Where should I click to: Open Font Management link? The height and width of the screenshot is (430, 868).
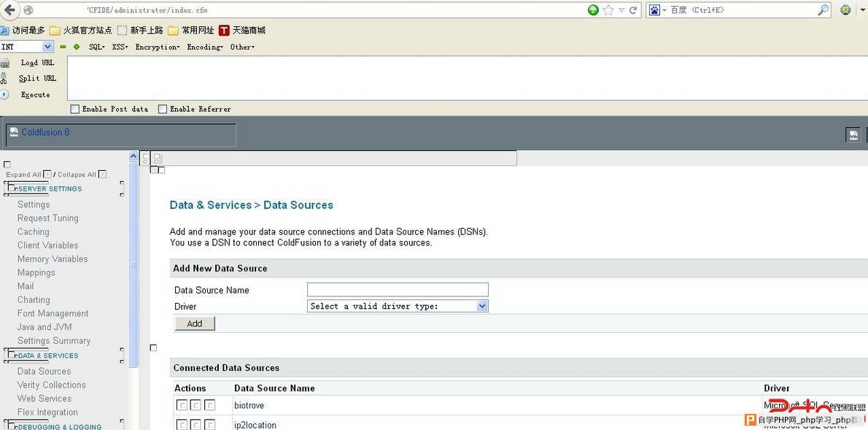tap(53, 314)
